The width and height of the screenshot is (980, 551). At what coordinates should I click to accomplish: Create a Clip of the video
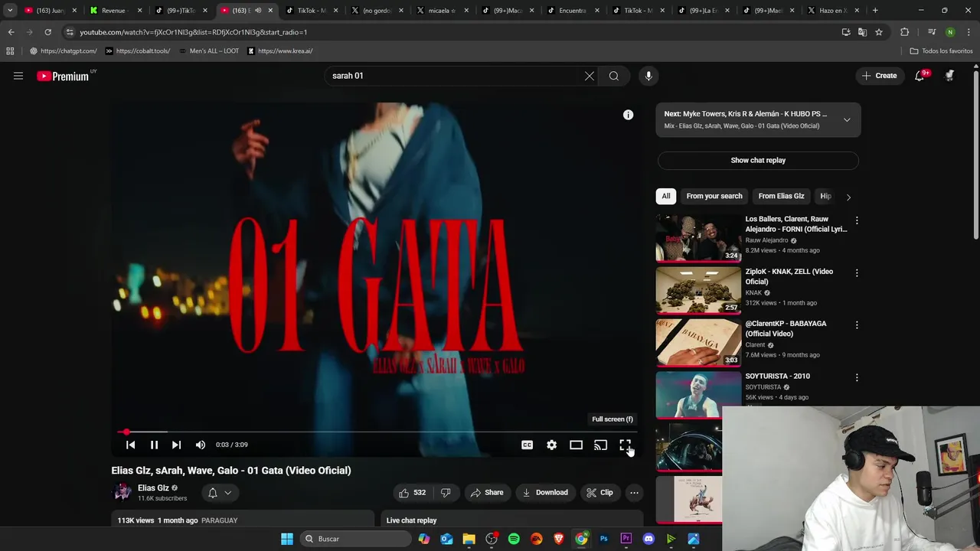coord(599,493)
